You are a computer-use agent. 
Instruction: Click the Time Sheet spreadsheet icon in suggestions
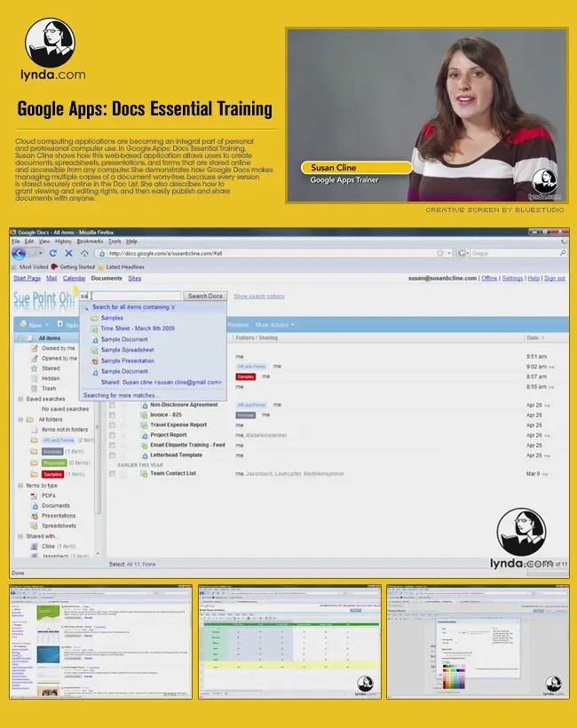tap(95, 328)
